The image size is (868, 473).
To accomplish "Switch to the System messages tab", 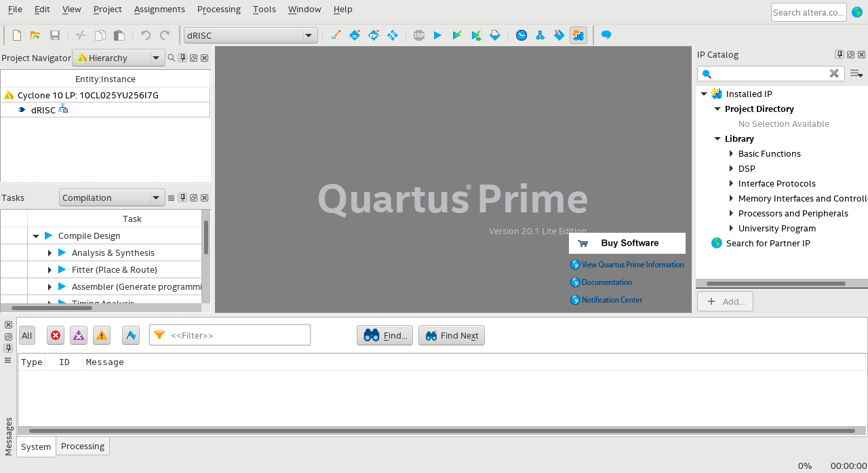I will click(36, 447).
